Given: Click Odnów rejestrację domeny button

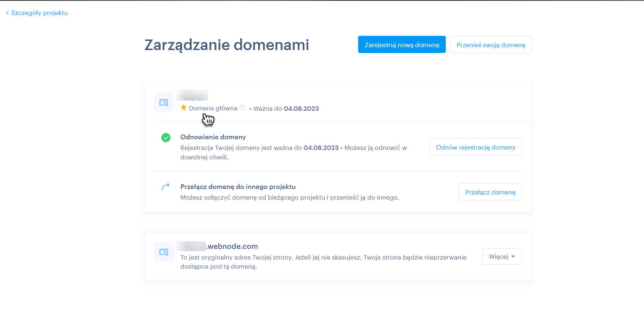Looking at the screenshot, I should click(475, 147).
